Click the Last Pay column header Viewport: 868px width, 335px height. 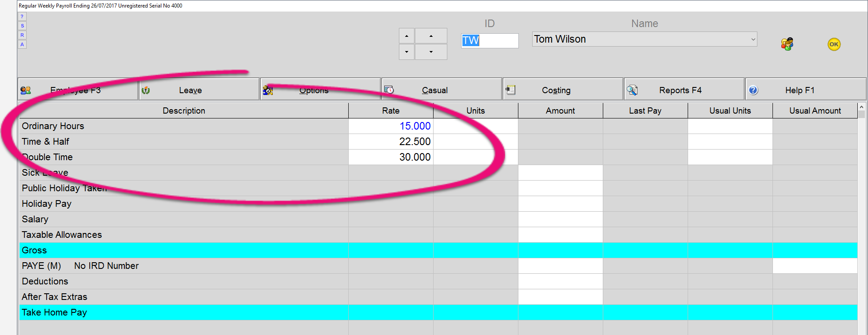click(645, 110)
